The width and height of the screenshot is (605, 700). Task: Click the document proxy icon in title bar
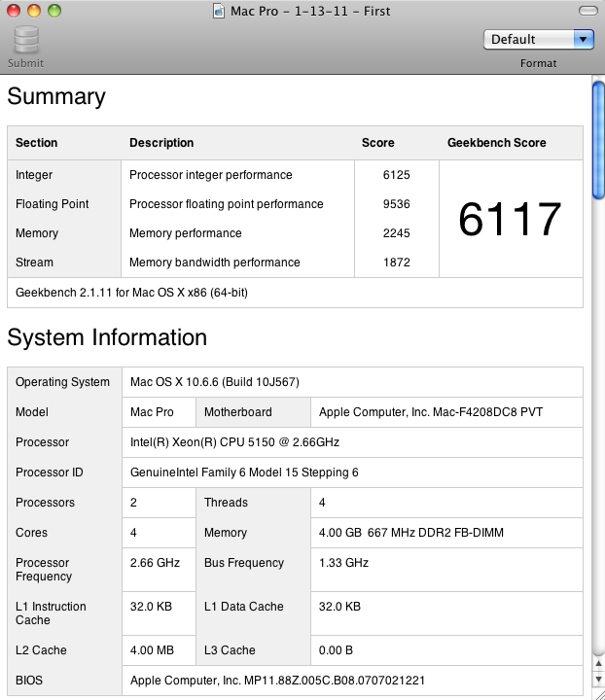click(218, 11)
